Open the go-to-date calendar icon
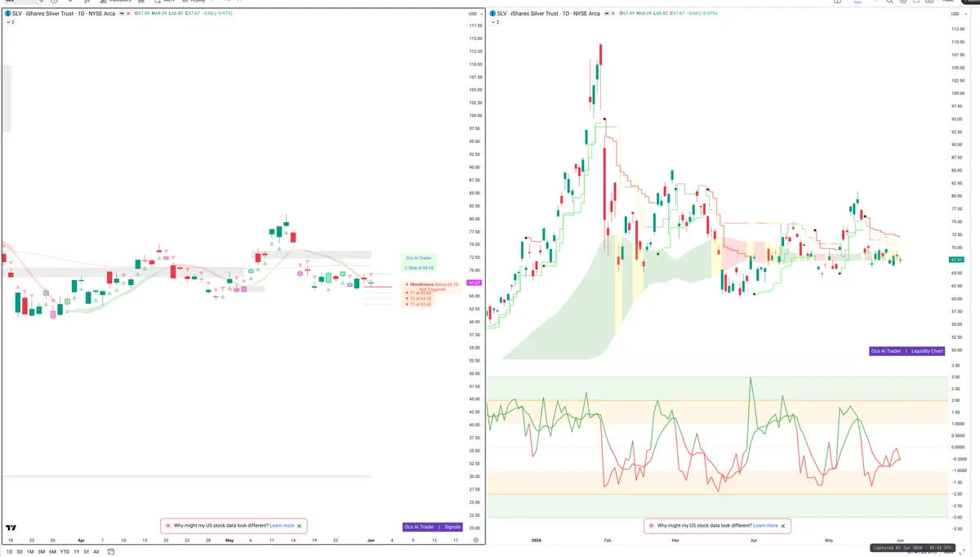Image resolution: width=980 pixels, height=557 pixels. [x=110, y=552]
